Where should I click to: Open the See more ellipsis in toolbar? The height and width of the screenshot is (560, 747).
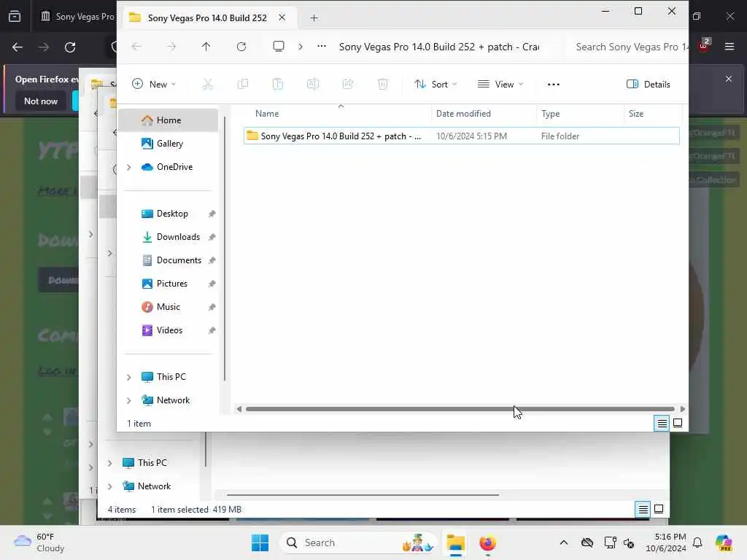tap(553, 85)
